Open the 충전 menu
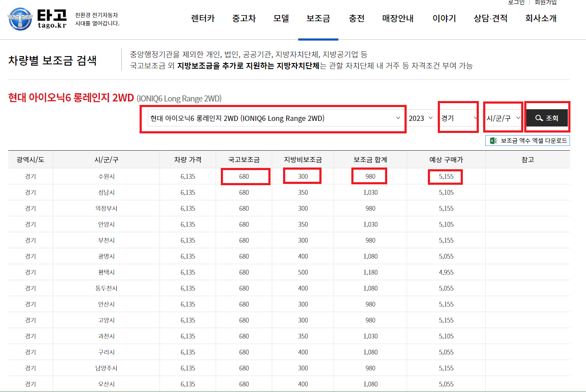 (x=357, y=19)
